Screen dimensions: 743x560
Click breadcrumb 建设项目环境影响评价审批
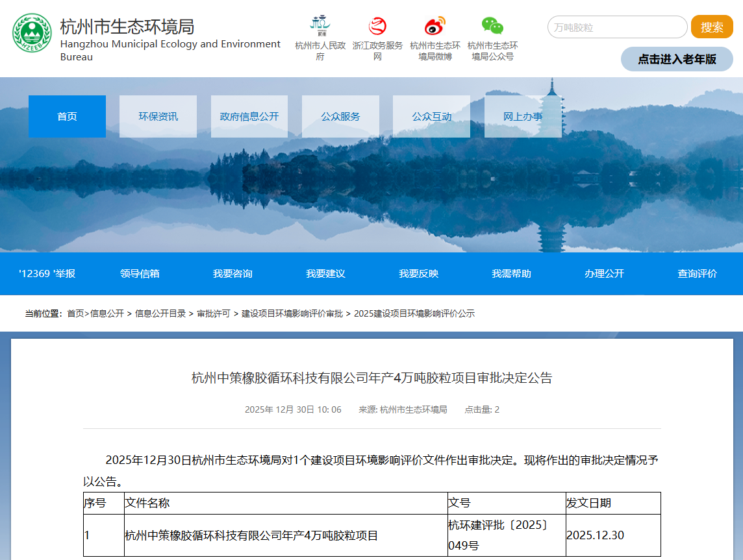pyautogui.click(x=292, y=313)
